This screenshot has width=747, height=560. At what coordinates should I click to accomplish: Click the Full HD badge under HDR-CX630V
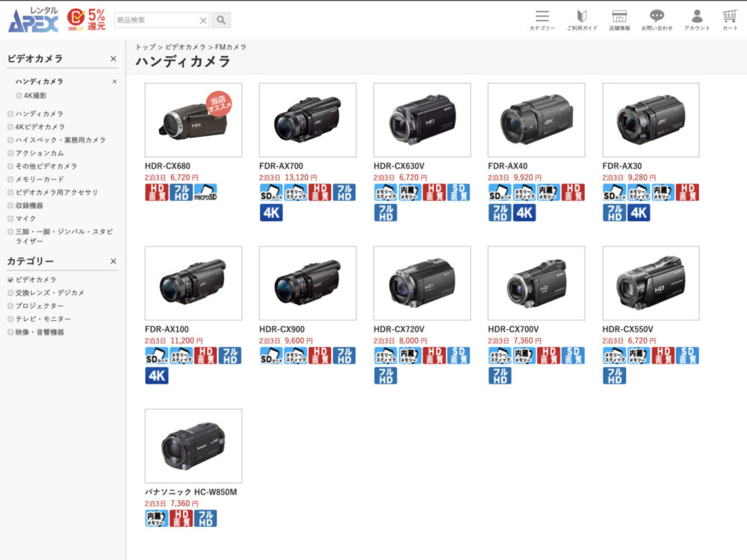point(385,212)
